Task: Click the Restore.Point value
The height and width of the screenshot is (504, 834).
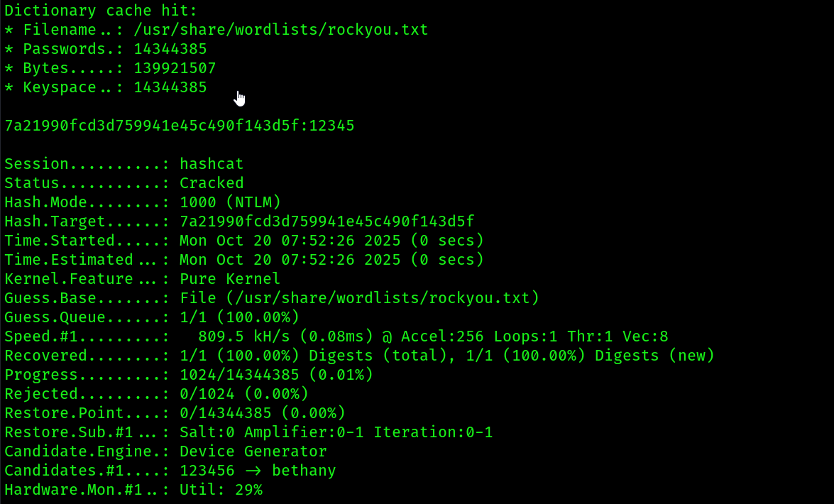Action: click(x=262, y=413)
